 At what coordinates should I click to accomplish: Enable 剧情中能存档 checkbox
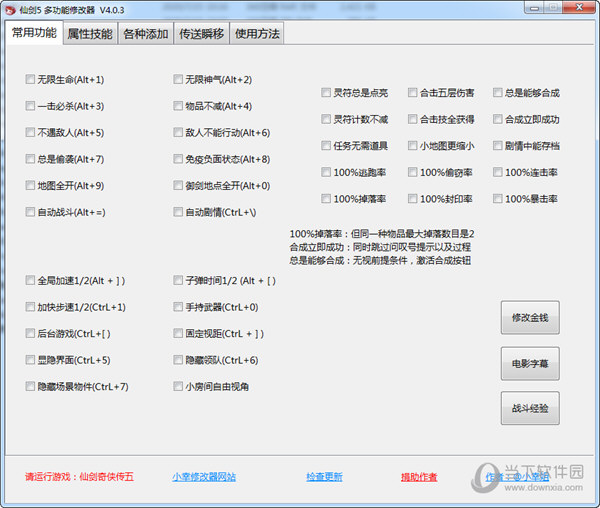[497, 146]
